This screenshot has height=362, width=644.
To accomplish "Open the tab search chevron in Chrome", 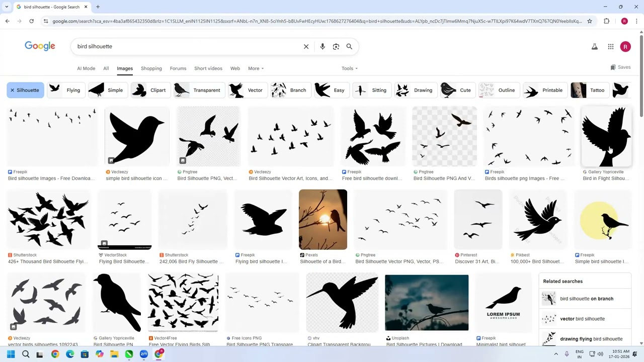I will [x=6, y=7].
